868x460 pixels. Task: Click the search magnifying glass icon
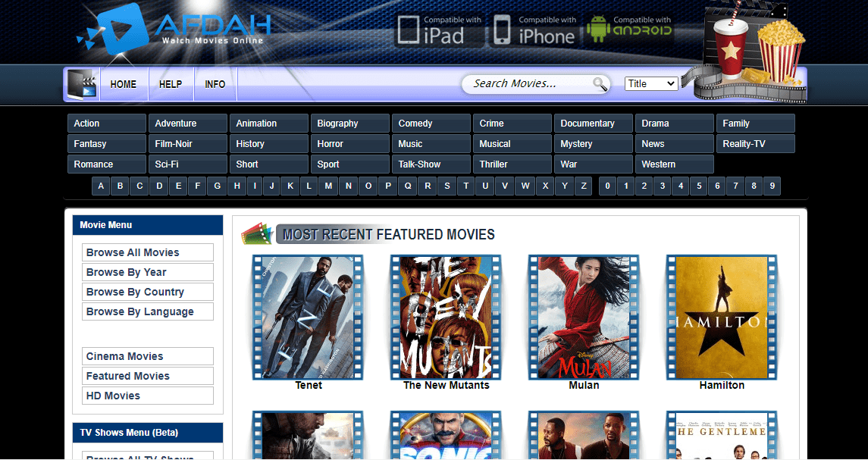[x=600, y=84]
